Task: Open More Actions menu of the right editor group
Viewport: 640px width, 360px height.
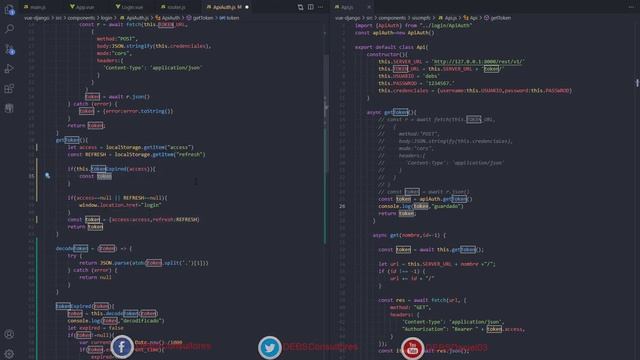Action: [x=631, y=7]
